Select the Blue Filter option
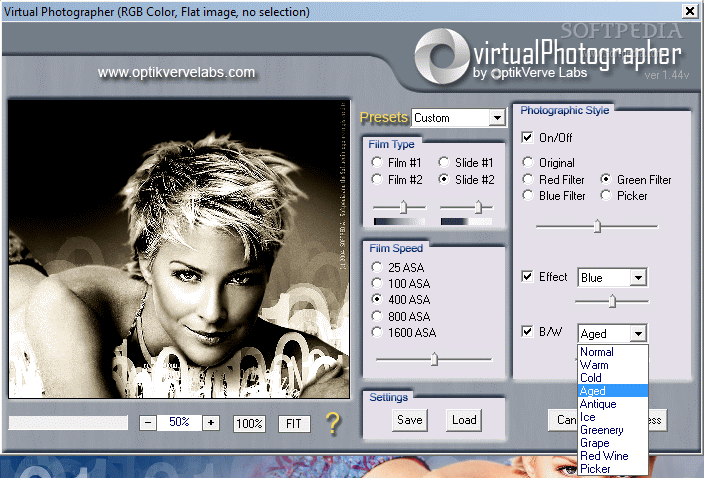704x478 pixels. coord(528,196)
